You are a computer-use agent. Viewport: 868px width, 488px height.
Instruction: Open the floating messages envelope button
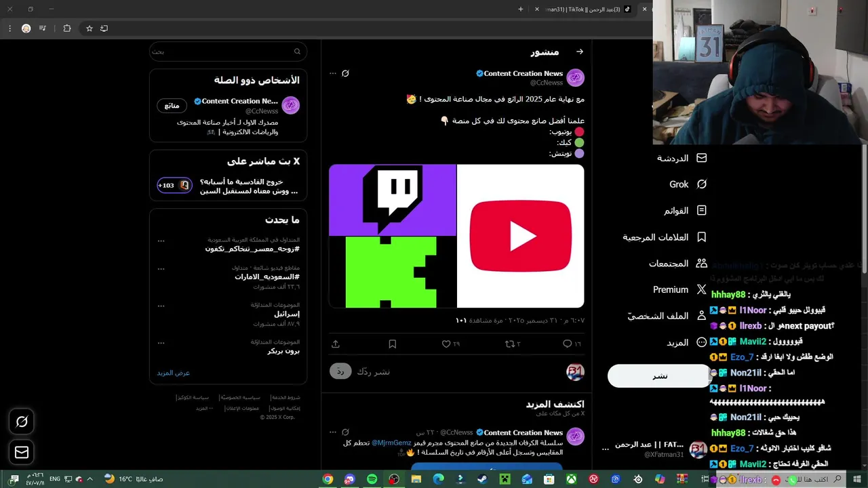[22, 452]
